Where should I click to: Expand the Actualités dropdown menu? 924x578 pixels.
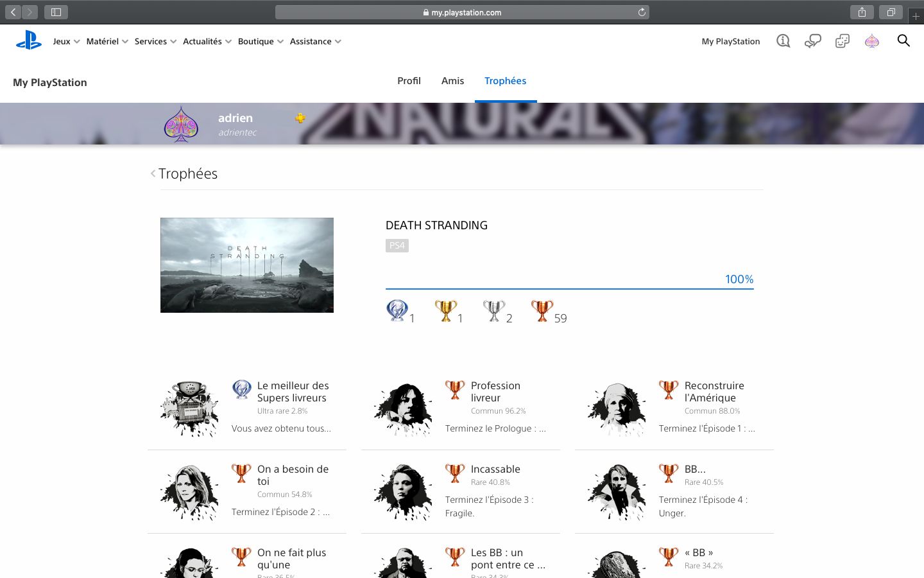[x=207, y=41]
